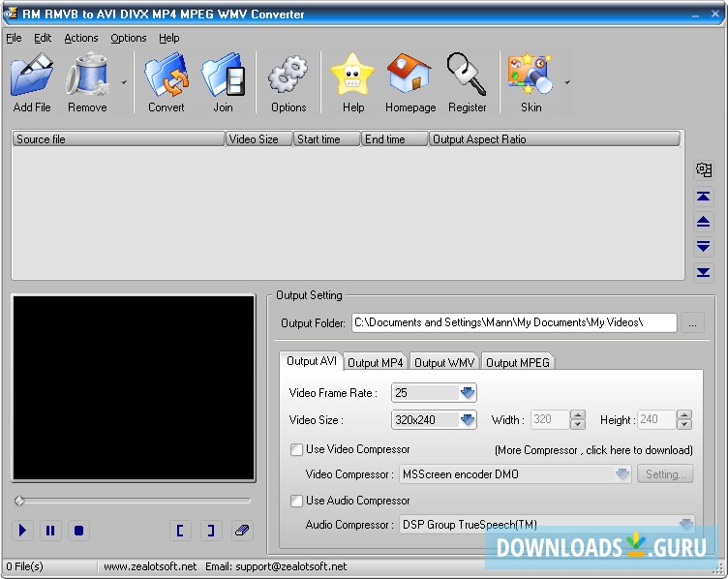Screen dimensions: 728x579
Task: Click the application icon in title bar
Action: coord(11,13)
